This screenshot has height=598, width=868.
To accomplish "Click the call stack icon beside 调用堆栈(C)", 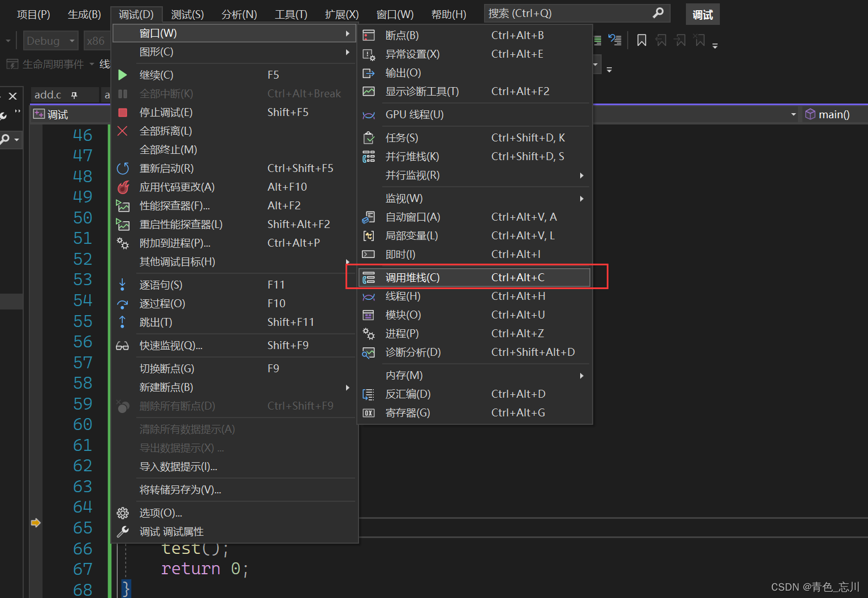I will [x=369, y=278].
